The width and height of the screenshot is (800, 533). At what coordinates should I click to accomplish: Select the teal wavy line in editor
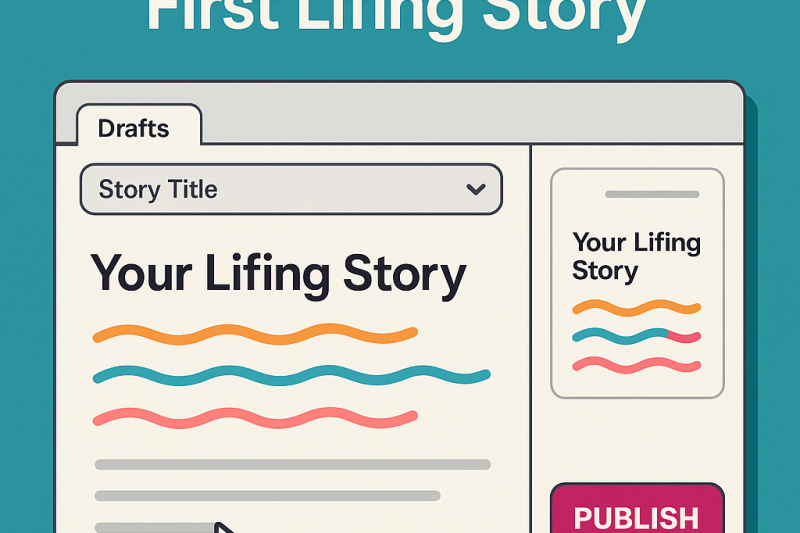tap(290, 376)
